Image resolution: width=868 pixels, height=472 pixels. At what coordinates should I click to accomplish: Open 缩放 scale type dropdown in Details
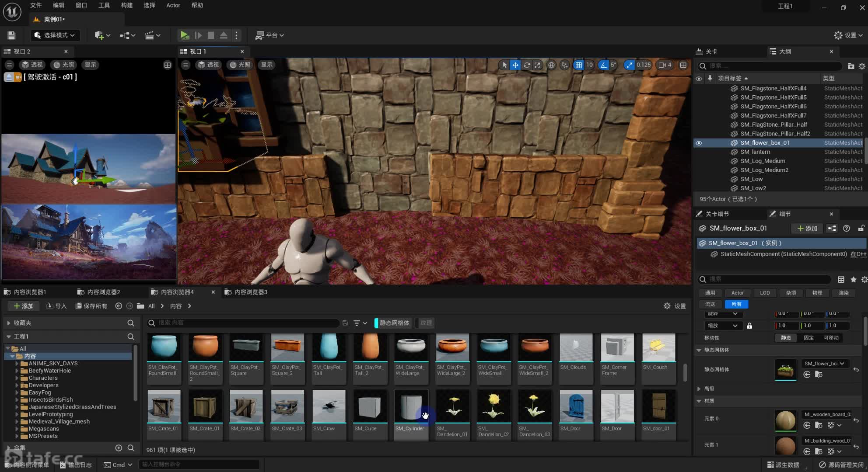point(722,326)
